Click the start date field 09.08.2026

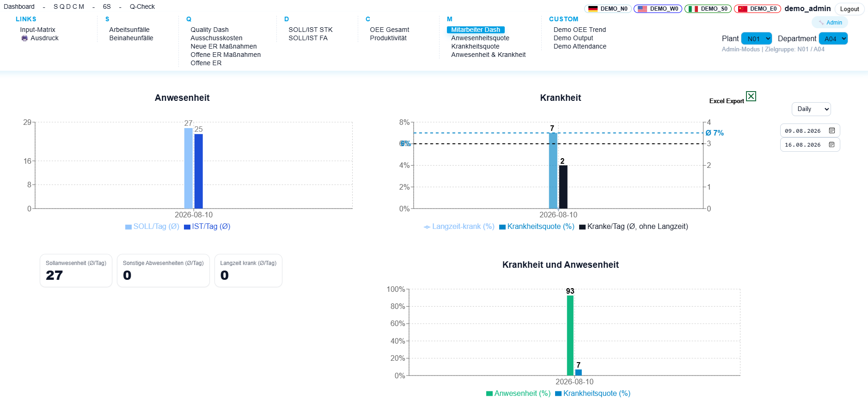810,131
